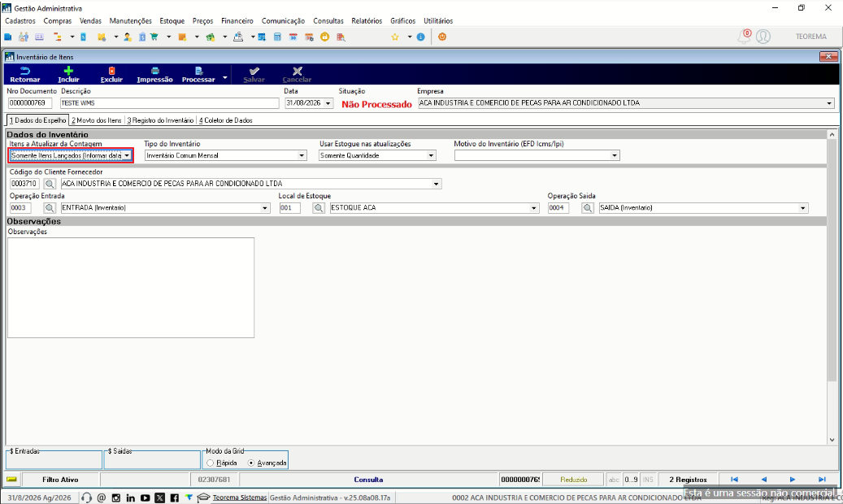This screenshot has width=843, height=504.
Task: Click the orange power icon
Action: click(x=442, y=37)
